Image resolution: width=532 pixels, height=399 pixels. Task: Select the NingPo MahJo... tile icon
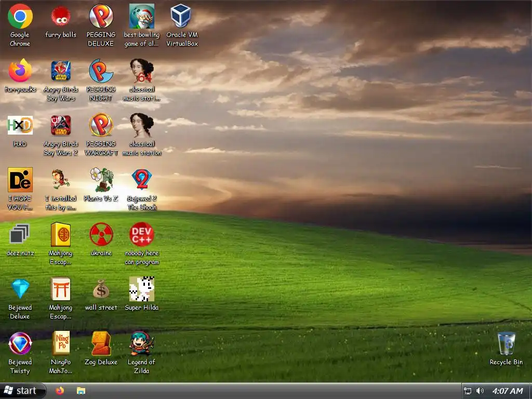pyautogui.click(x=61, y=343)
